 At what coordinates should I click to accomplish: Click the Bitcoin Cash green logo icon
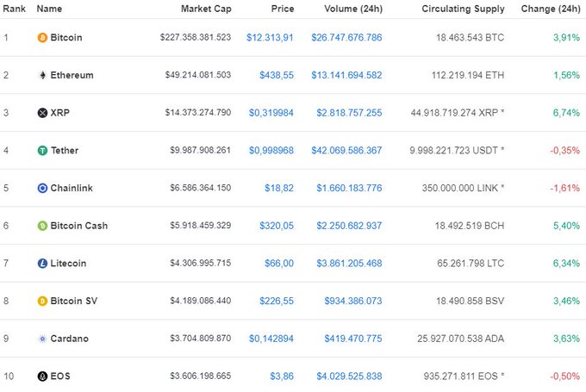click(x=42, y=226)
